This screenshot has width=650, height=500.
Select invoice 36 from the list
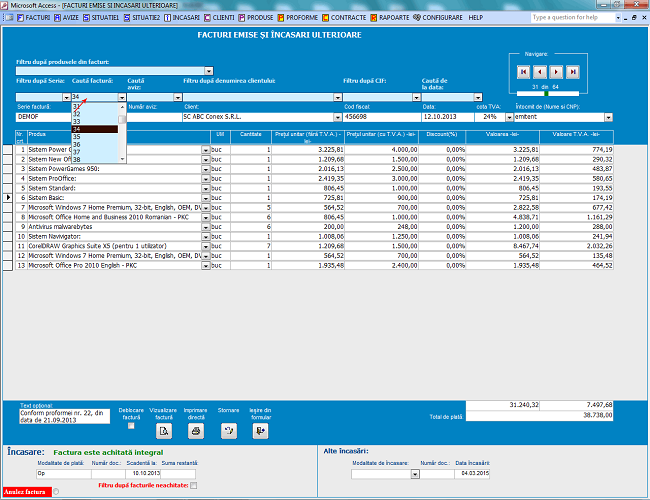tap(95, 144)
